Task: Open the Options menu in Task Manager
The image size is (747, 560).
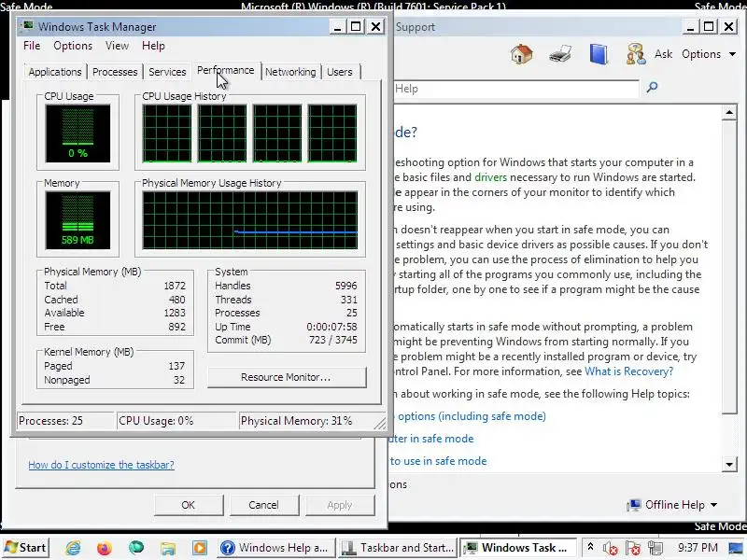Action: coord(73,46)
